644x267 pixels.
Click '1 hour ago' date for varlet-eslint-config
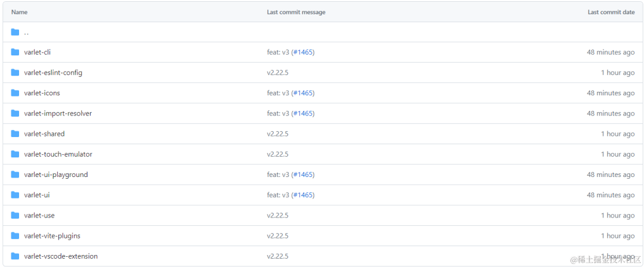pos(618,73)
